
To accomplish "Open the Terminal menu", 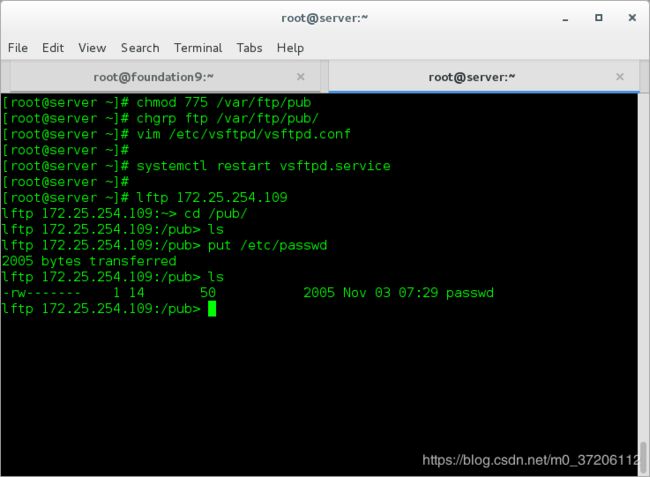I will [x=198, y=48].
